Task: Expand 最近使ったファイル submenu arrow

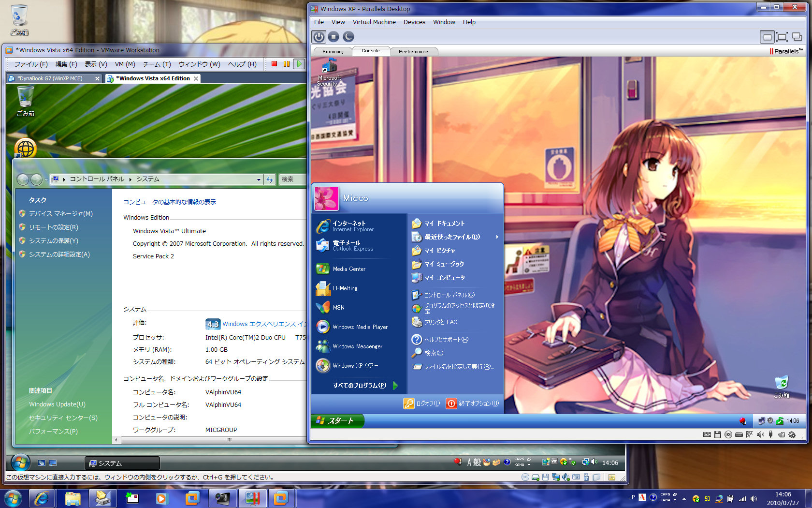Action: 497,237
